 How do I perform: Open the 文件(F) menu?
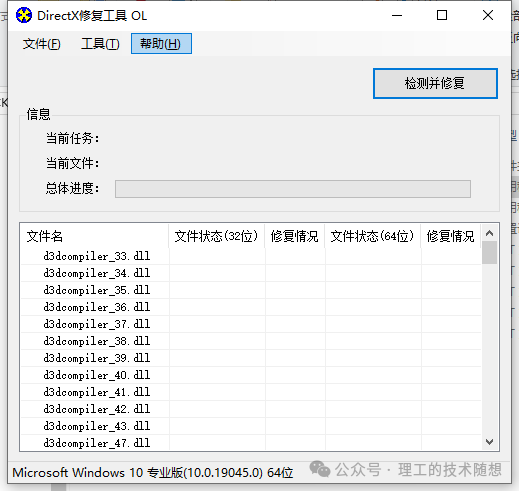(x=42, y=44)
